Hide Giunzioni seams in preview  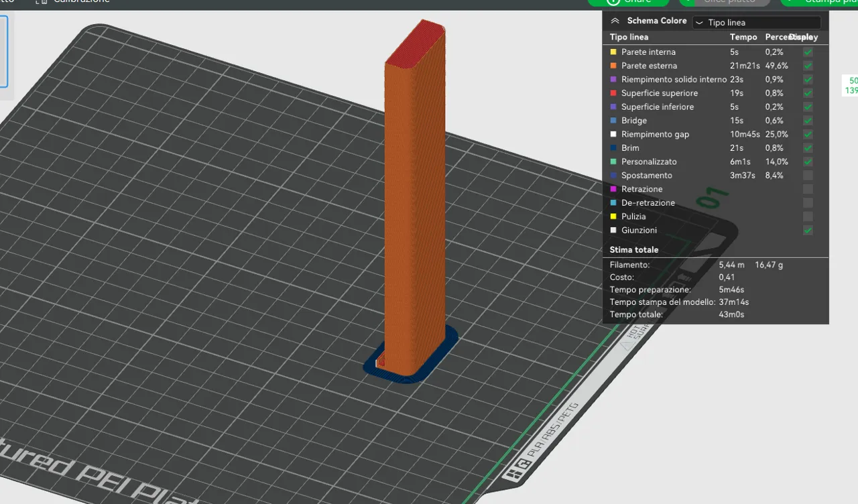808,231
